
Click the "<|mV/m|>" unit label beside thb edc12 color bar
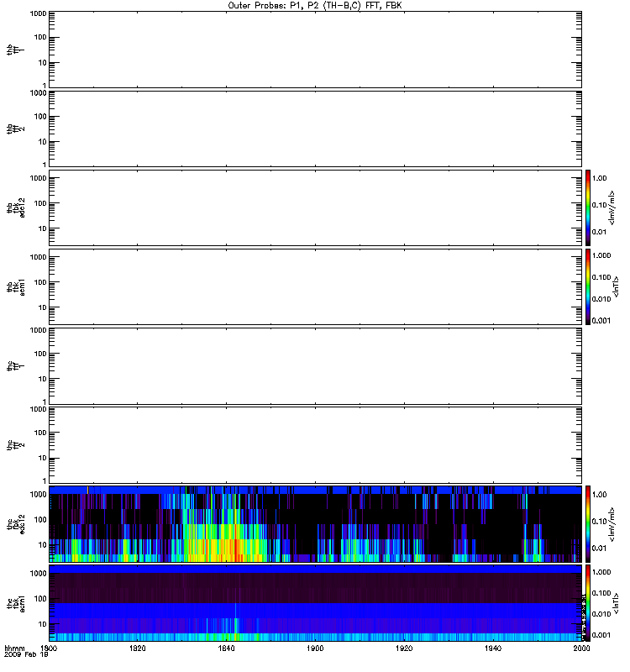(x=612, y=207)
